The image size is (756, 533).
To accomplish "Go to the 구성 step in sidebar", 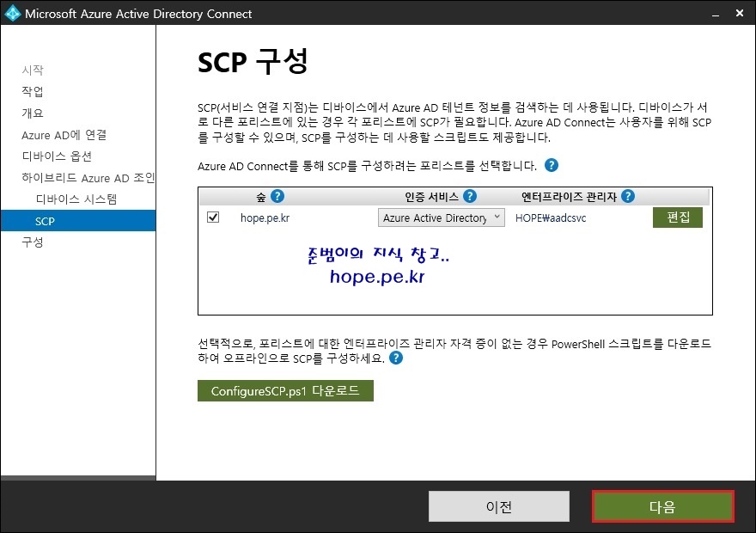I will 33,242.
